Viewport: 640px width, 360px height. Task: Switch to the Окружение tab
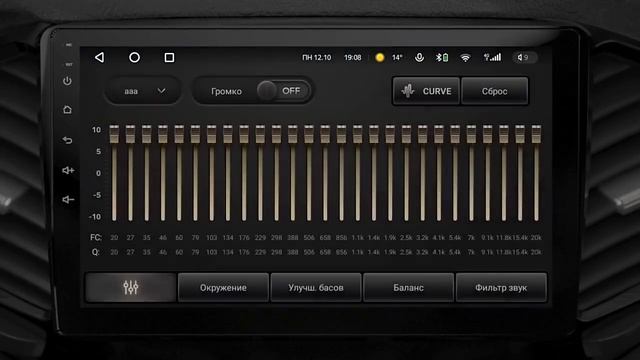click(x=223, y=288)
